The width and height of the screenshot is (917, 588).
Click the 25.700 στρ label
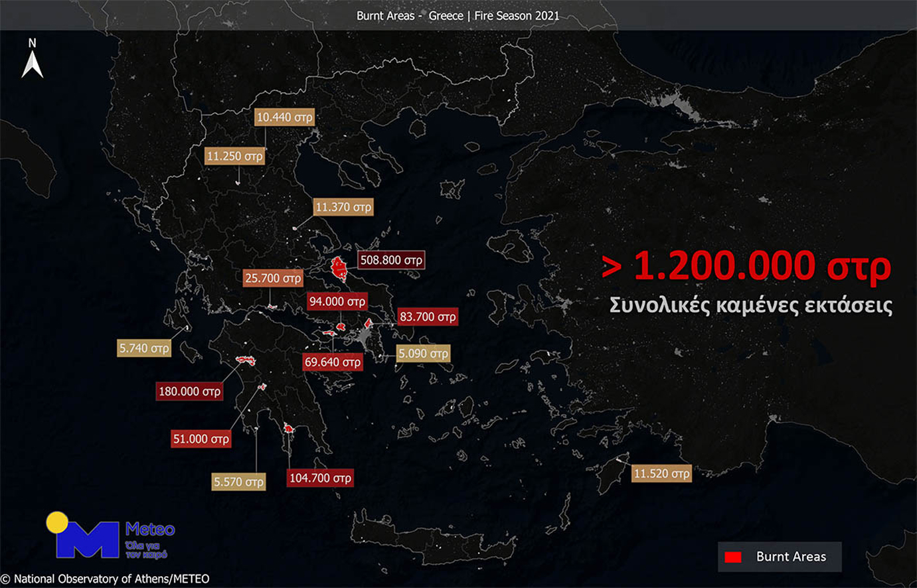[273, 278]
